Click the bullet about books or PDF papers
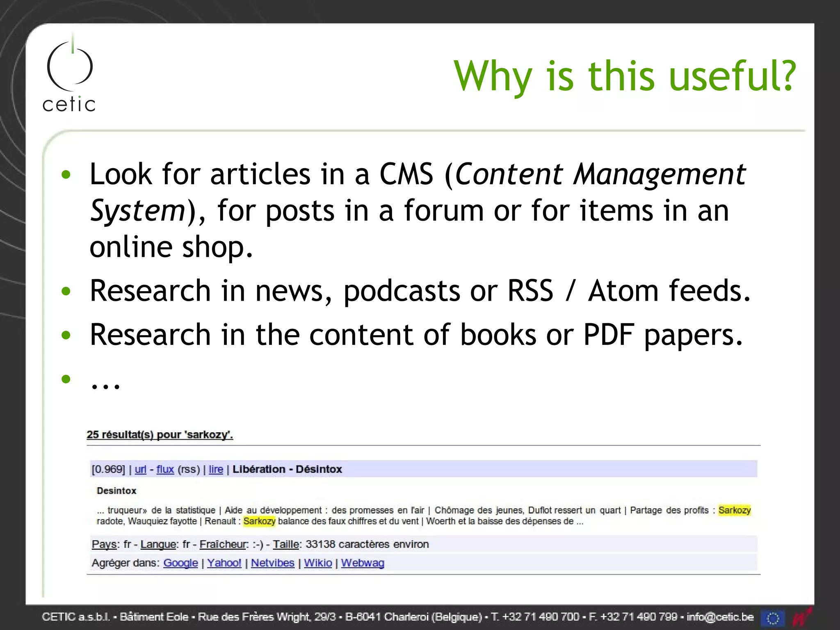The image size is (840, 630). click(x=416, y=335)
